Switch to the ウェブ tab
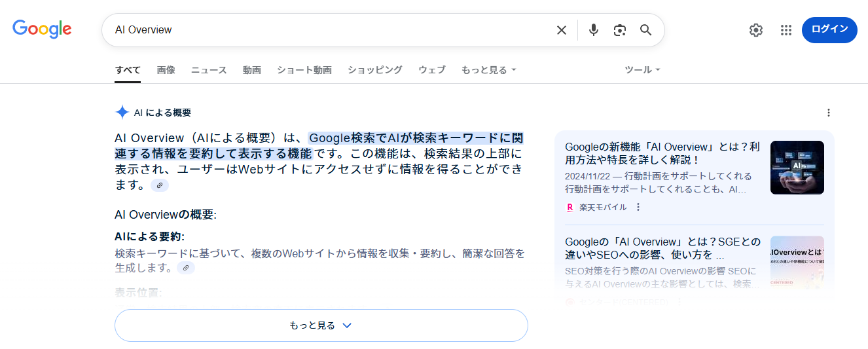This screenshot has width=868, height=349. [432, 70]
